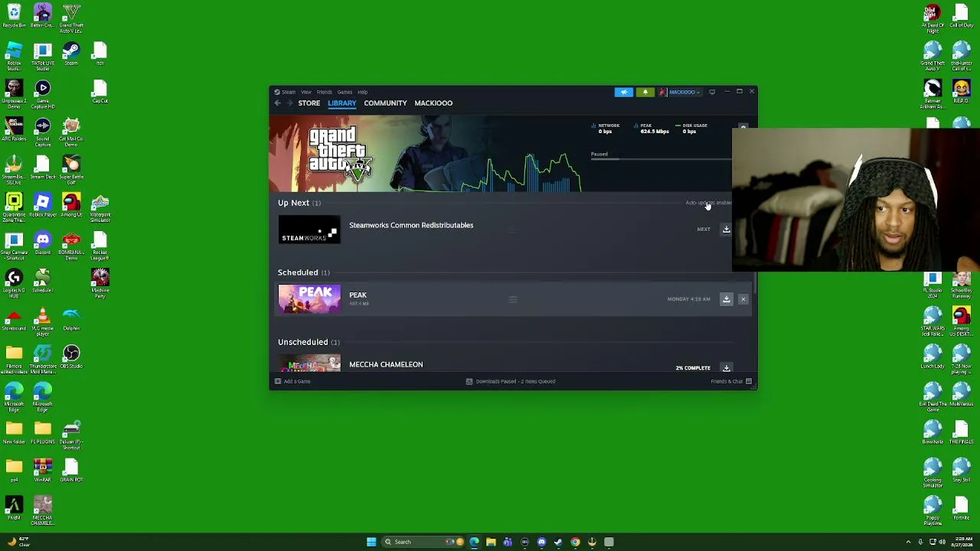
Task: Open Google Chrome from the taskbar
Action: [x=575, y=542]
